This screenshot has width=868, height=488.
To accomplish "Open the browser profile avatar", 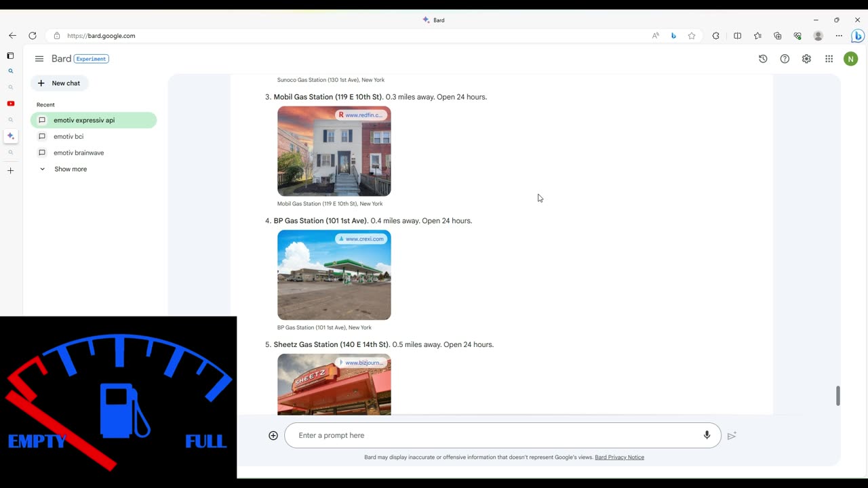I will click(818, 35).
